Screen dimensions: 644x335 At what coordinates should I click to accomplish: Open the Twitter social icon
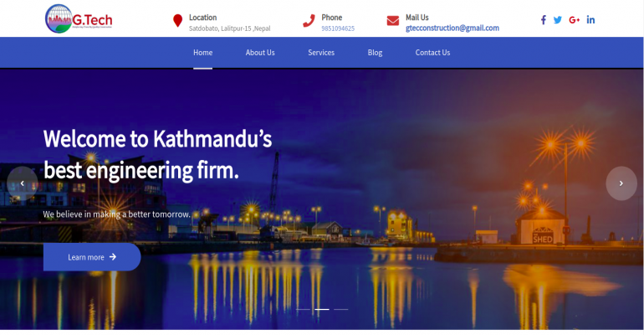pos(557,20)
